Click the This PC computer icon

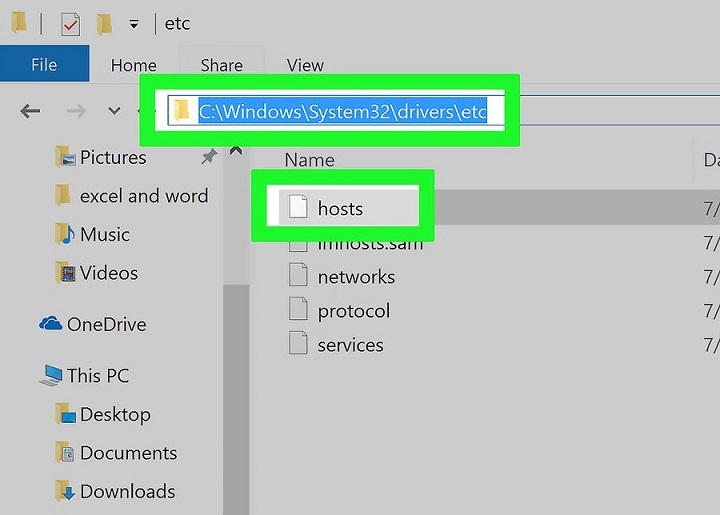(51, 375)
